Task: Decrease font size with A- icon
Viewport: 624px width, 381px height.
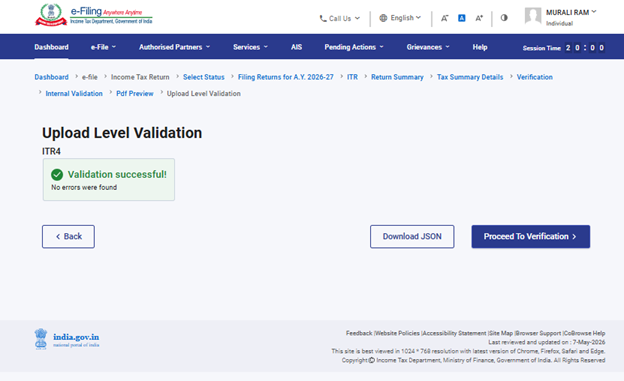Action: tap(445, 18)
